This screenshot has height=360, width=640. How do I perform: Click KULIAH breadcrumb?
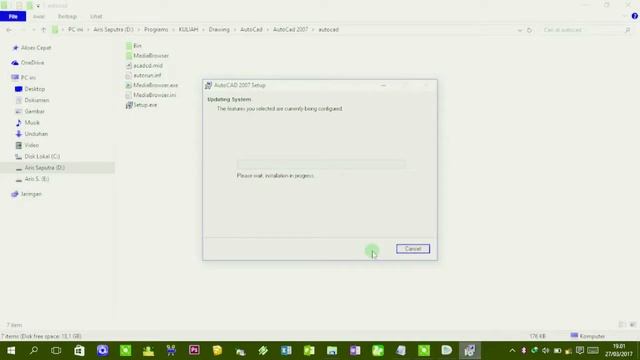(x=188, y=30)
